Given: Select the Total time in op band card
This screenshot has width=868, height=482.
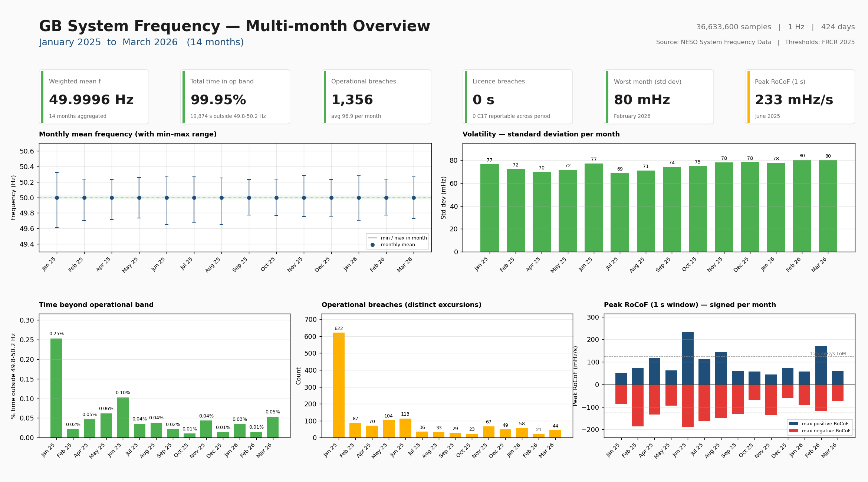Looking at the screenshot, I should coord(235,96).
